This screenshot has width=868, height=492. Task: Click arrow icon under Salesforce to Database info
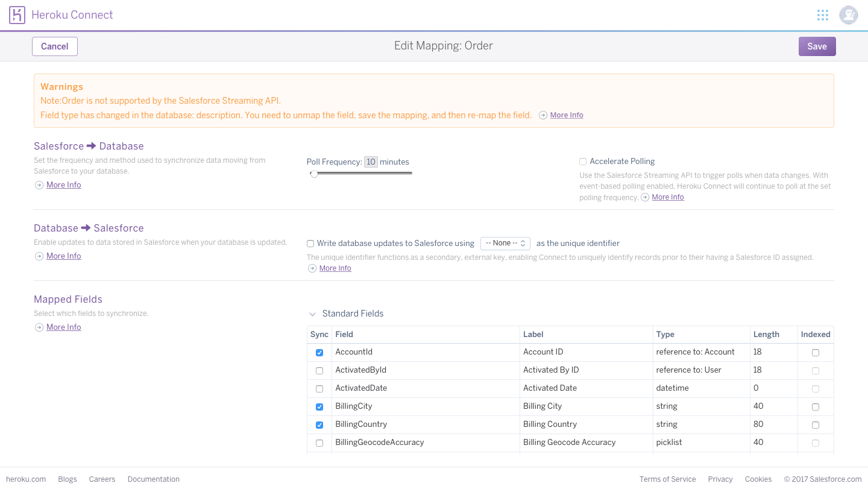tap(39, 185)
